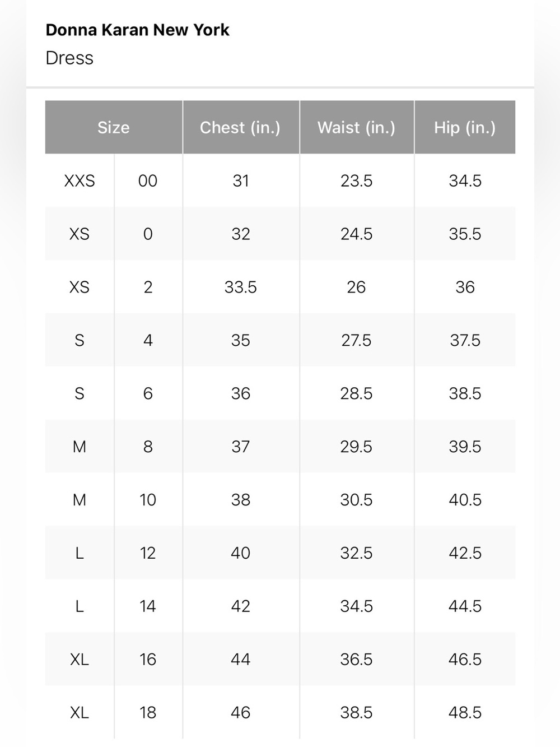Select the Waist (in.) column header

357,127
